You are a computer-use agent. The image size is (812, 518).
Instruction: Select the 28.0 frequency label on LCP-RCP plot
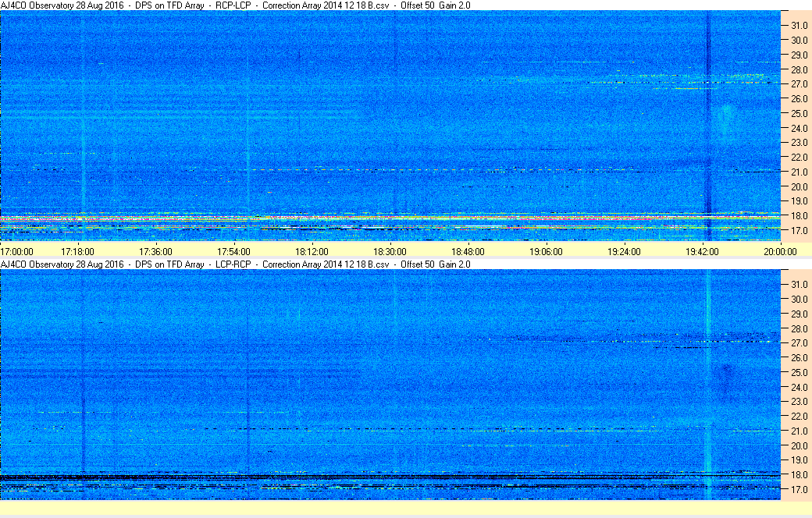click(799, 328)
